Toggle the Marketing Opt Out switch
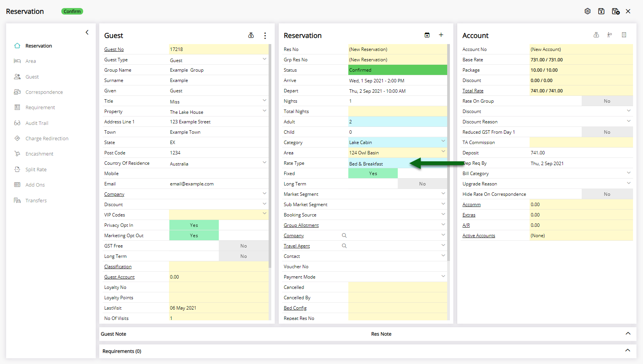 pos(219,235)
